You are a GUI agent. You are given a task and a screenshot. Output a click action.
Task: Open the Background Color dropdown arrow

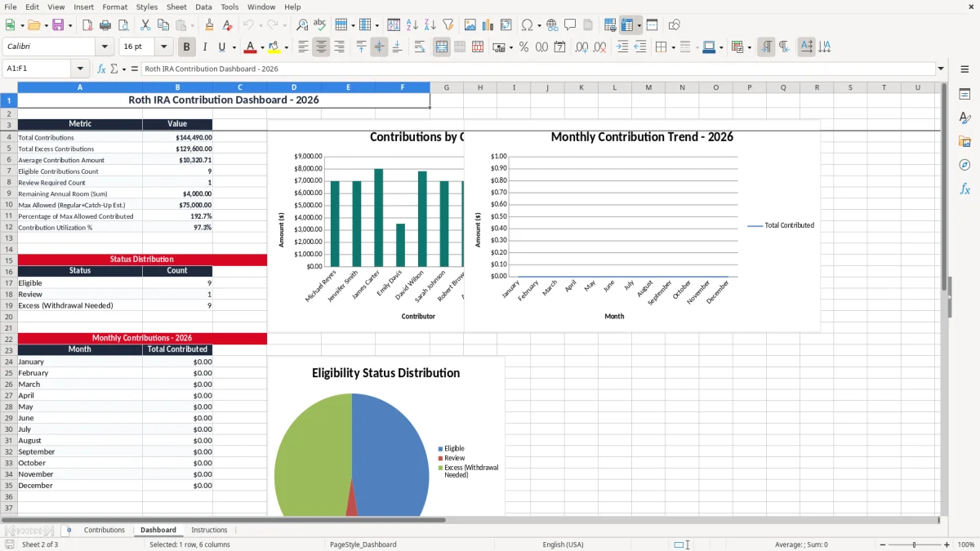click(286, 47)
